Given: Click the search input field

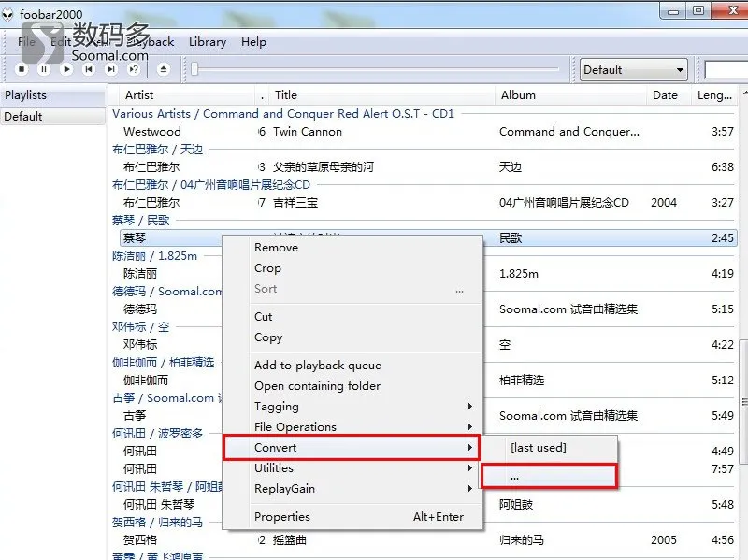Looking at the screenshot, I should (726, 70).
